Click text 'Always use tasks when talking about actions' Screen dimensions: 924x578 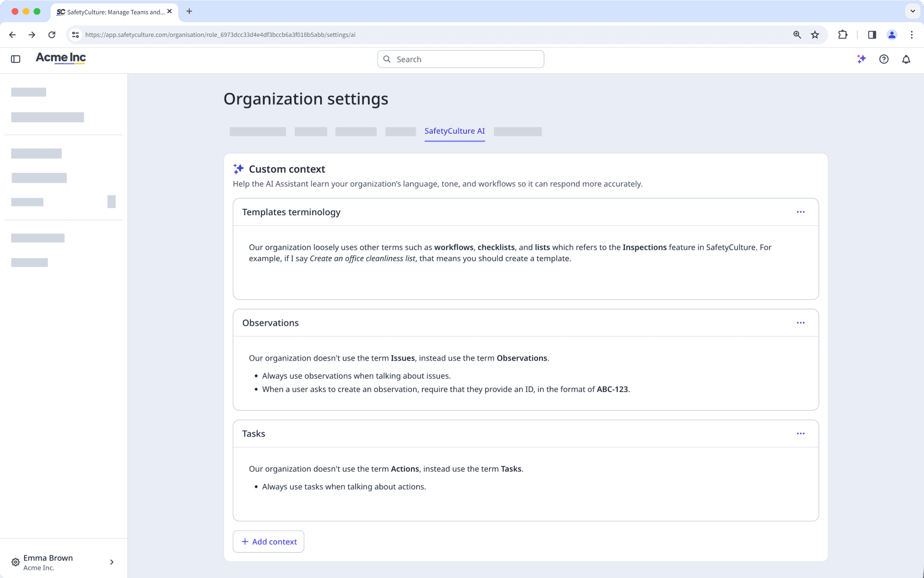344,487
